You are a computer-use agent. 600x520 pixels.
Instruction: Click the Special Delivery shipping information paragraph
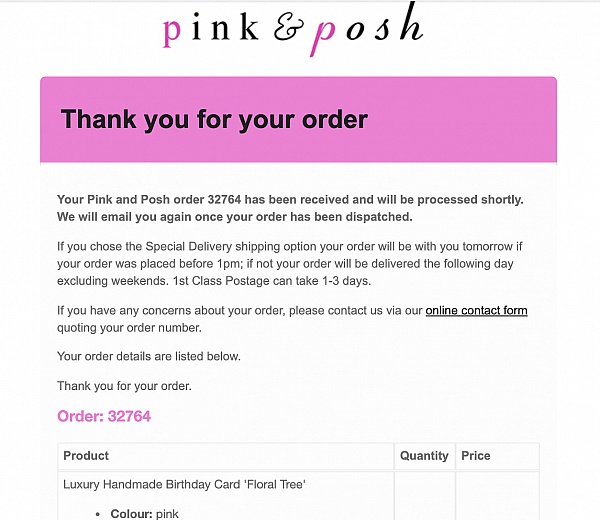(x=290, y=264)
